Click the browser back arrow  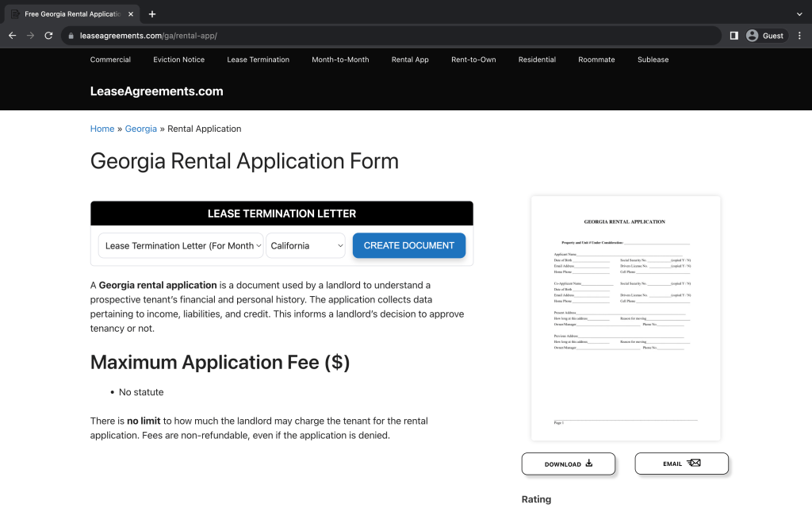coord(12,36)
